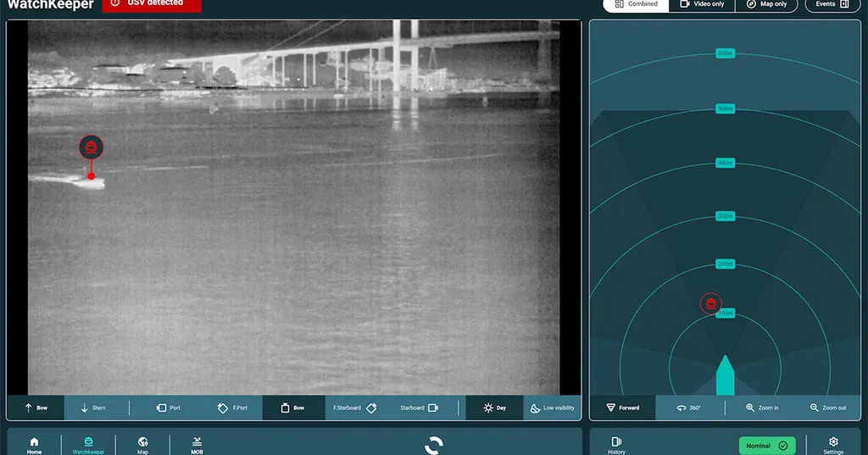Select the red USV target icon on the radar map
This screenshot has width=868, height=455.
(711, 303)
